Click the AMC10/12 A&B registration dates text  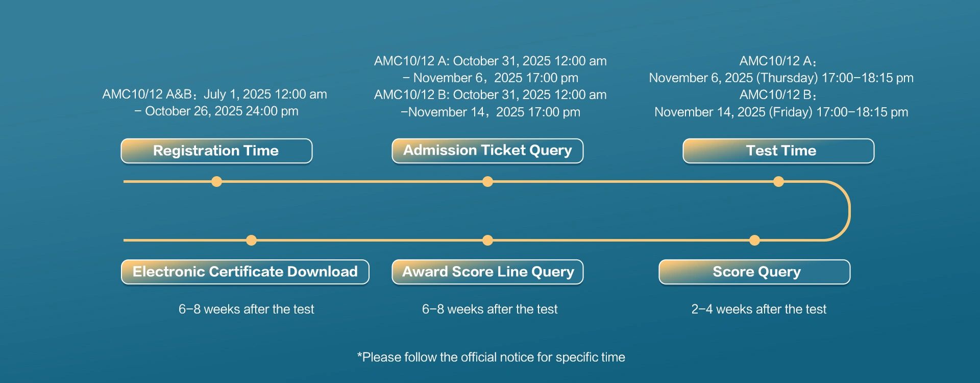point(215,103)
